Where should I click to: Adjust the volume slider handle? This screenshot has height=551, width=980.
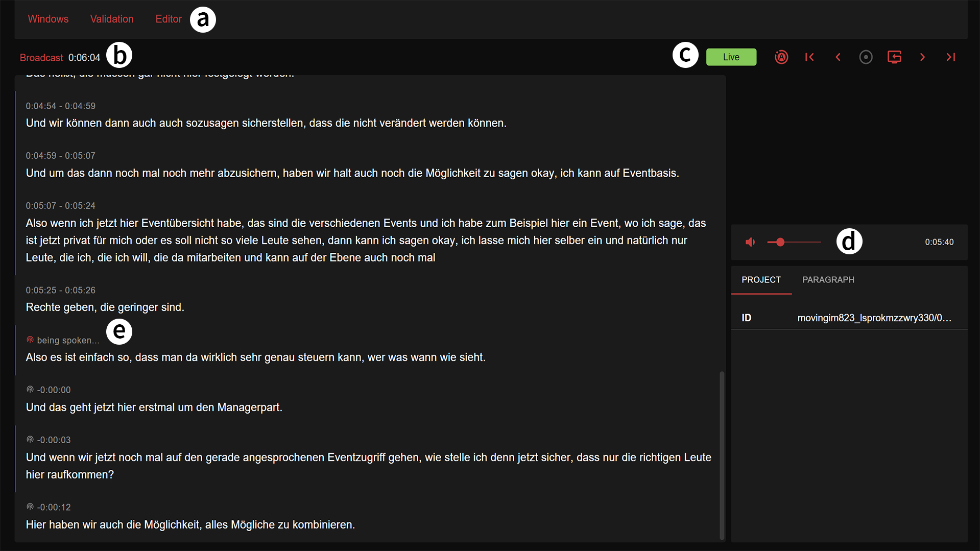(780, 242)
